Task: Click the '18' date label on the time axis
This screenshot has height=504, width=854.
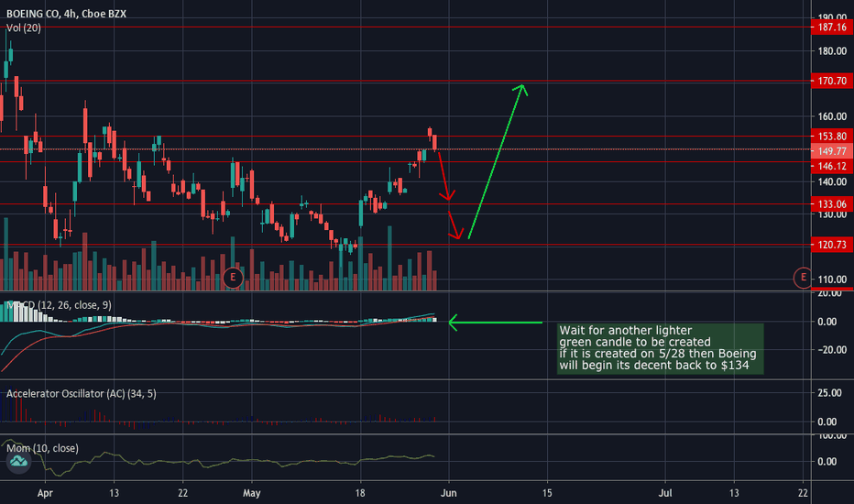Action: (x=360, y=493)
